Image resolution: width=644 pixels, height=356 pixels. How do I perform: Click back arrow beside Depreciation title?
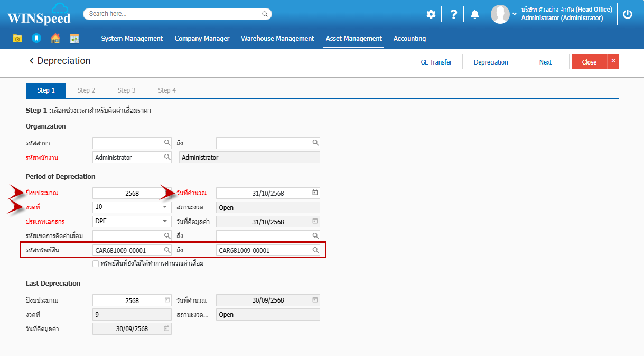pos(31,61)
